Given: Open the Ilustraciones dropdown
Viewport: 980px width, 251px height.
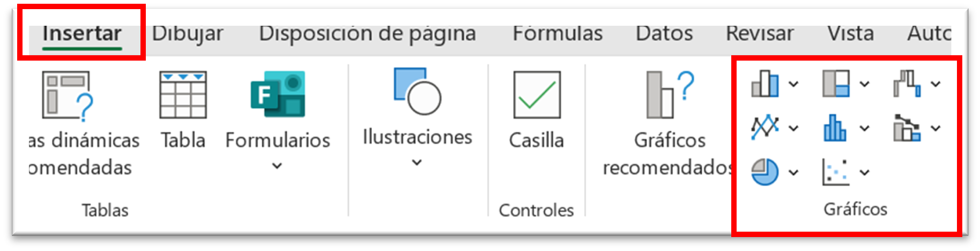Looking at the screenshot, I should 417,118.
